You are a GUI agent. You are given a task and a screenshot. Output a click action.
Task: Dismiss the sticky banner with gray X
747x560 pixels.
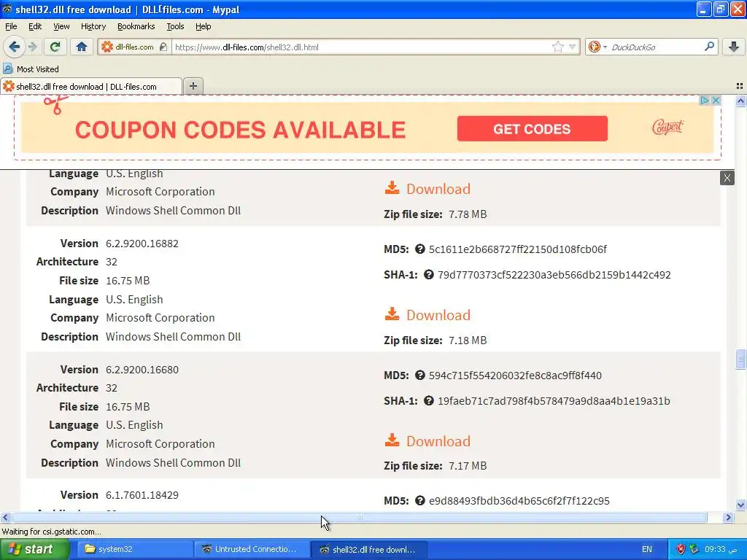point(727,178)
